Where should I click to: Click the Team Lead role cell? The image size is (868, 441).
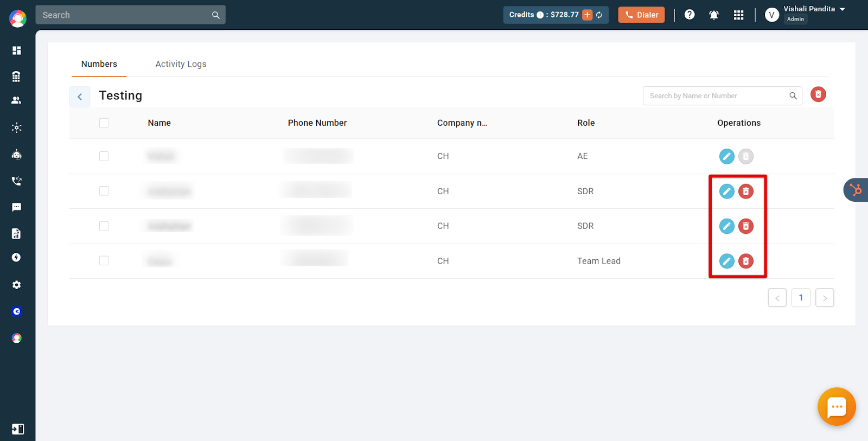tap(599, 261)
